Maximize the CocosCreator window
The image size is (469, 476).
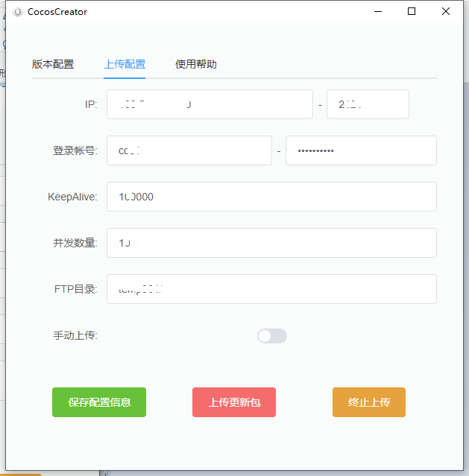click(412, 11)
